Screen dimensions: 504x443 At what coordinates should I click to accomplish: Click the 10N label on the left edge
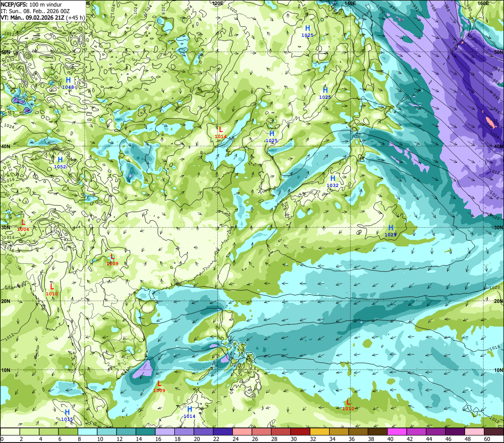[6, 370]
